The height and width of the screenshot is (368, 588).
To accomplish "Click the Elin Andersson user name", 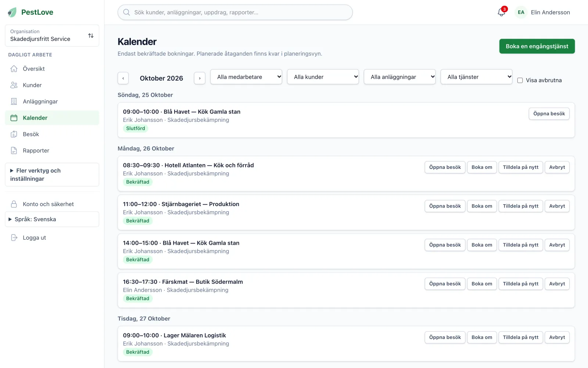I will tap(551, 12).
